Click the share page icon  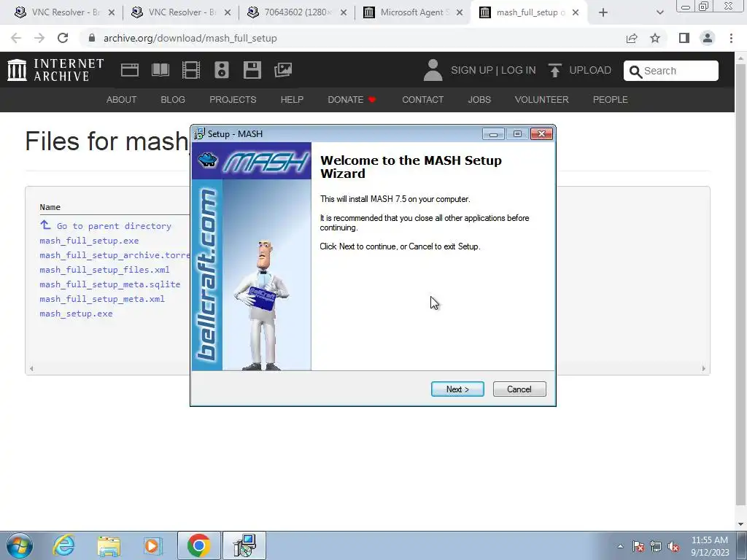(632, 38)
